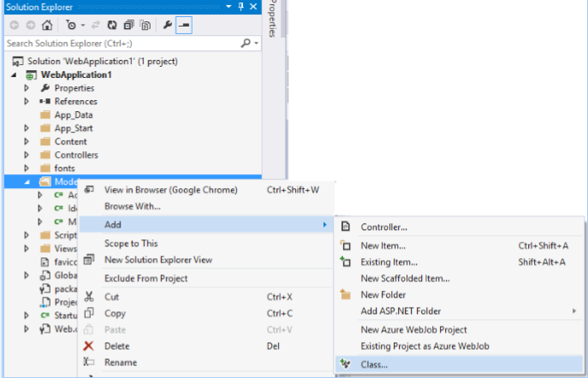Click the red X Delete icon
This screenshot has width=588, height=378.
point(88,346)
